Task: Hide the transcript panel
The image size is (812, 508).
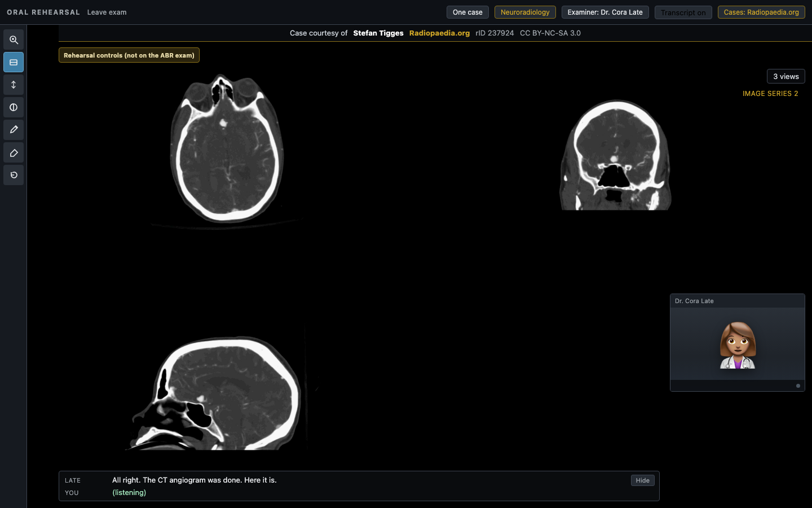Action: point(642,480)
